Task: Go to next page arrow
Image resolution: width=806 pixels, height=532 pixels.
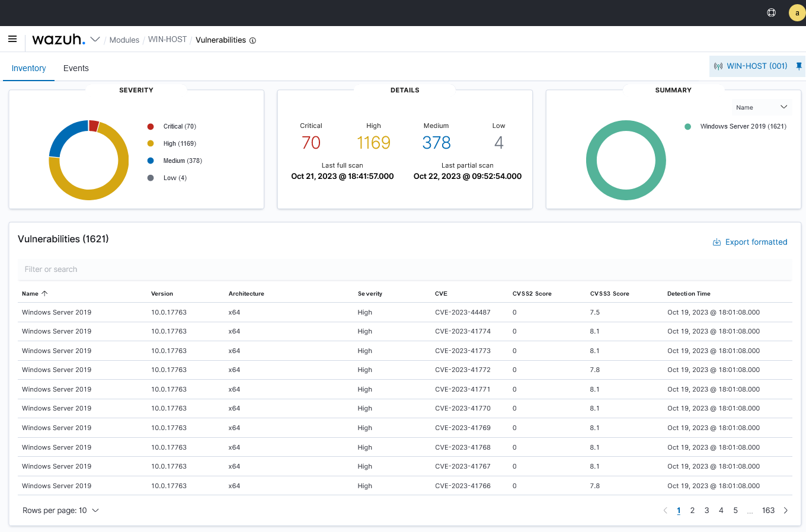Action: [x=786, y=511]
